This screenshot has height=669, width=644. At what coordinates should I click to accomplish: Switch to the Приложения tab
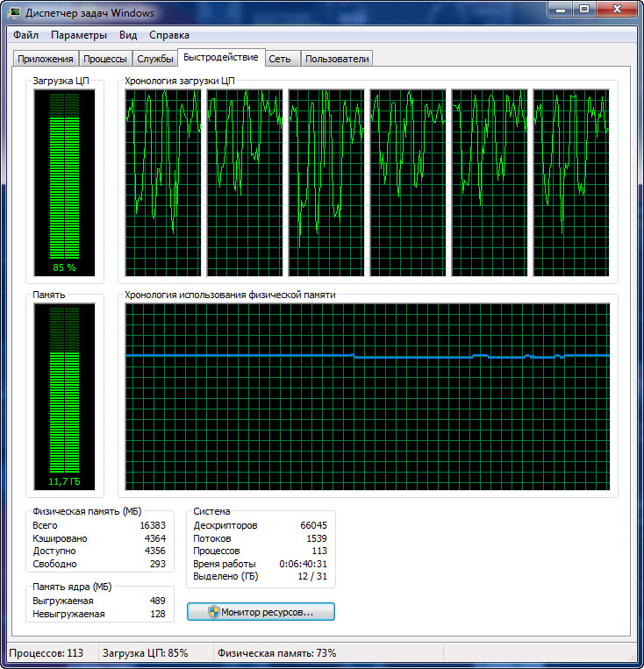[x=46, y=59]
